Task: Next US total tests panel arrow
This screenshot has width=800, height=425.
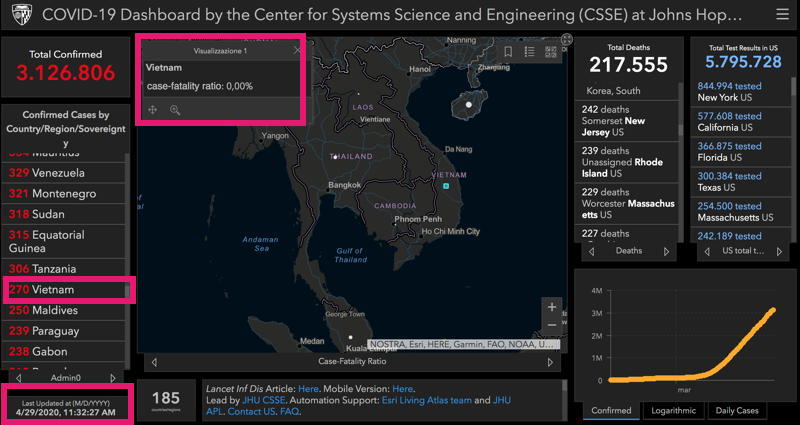Action: click(779, 251)
